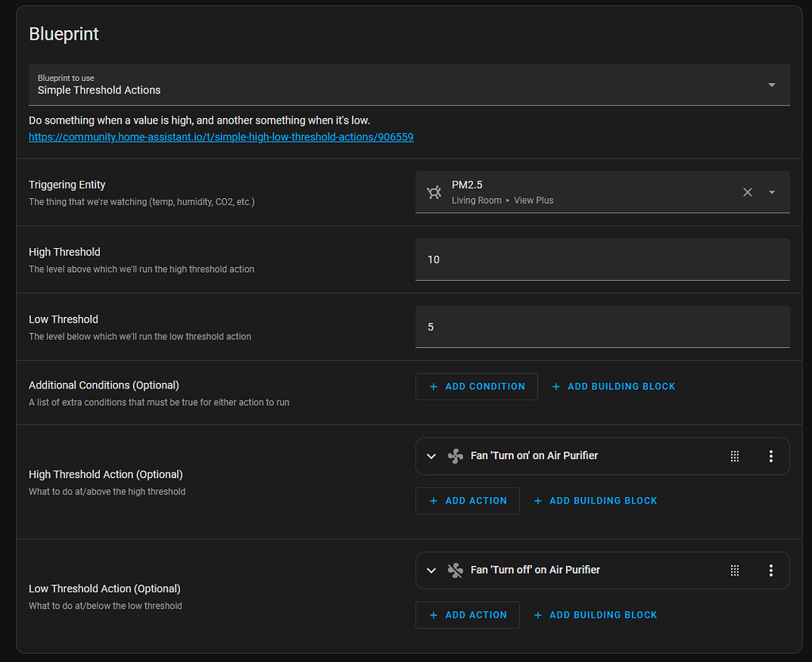Open three-dot menu for 'Turn on' action
812x662 pixels.
point(771,456)
